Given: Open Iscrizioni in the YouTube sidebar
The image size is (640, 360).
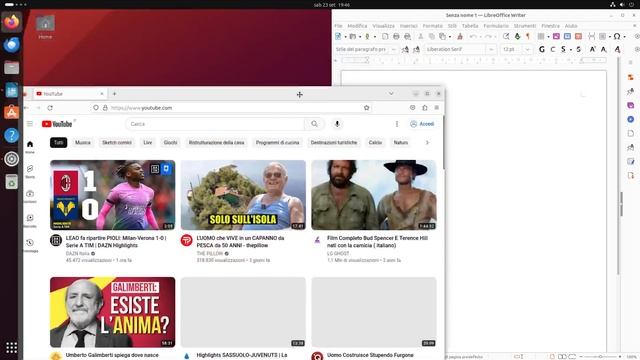Looking at the screenshot, I should tap(30, 196).
